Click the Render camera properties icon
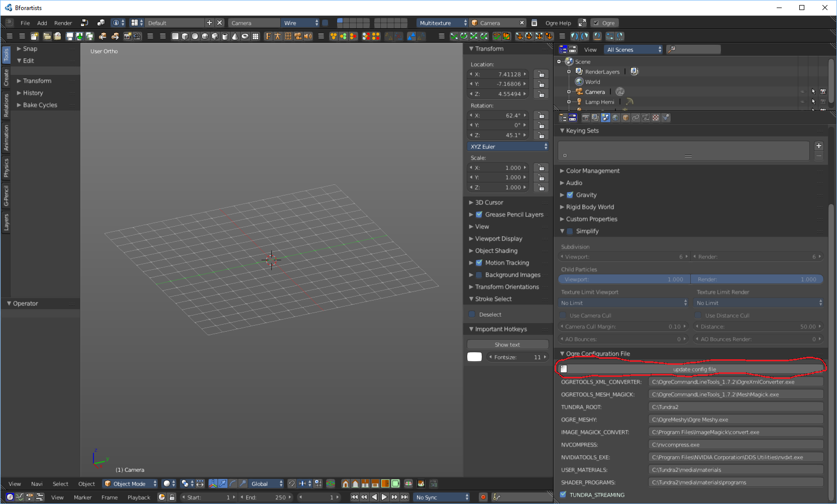Screen dimensions: 837x504 point(585,118)
